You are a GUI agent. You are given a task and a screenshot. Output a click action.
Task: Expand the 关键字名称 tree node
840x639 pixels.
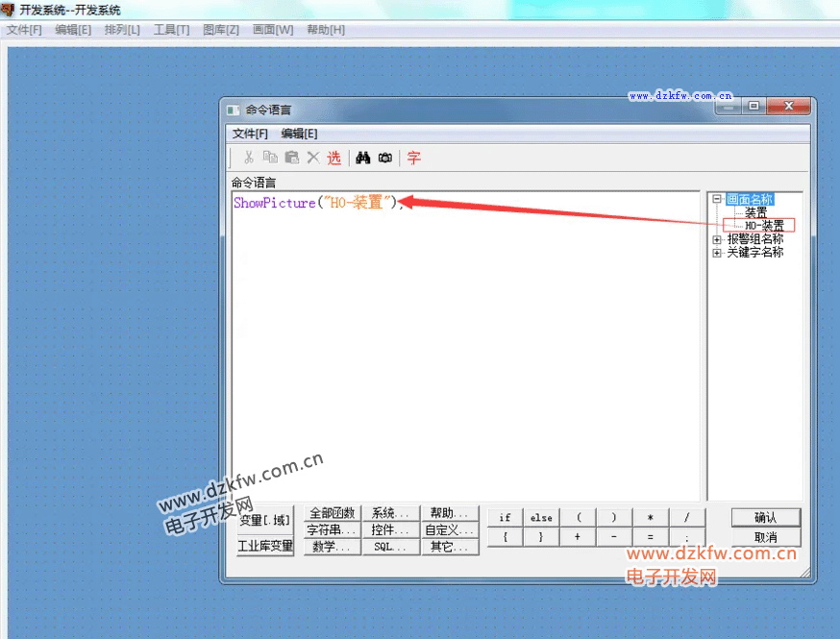(x=717, y=253)
